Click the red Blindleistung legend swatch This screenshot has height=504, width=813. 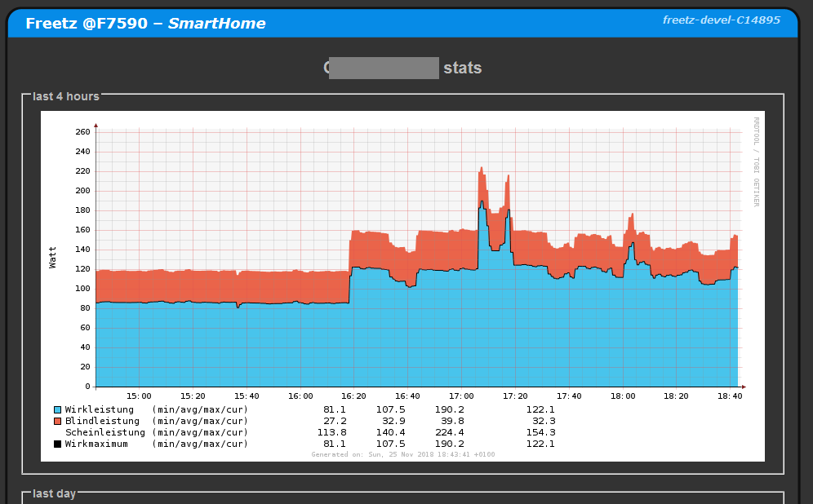pos(57,421)
